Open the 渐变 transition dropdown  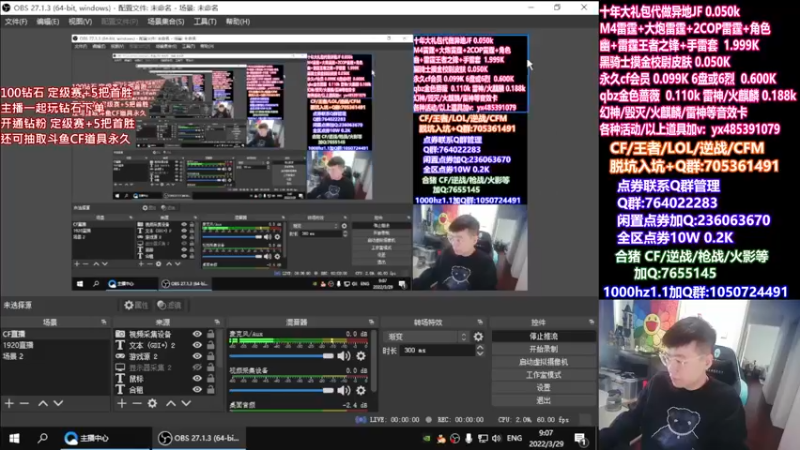coord(427,337)
